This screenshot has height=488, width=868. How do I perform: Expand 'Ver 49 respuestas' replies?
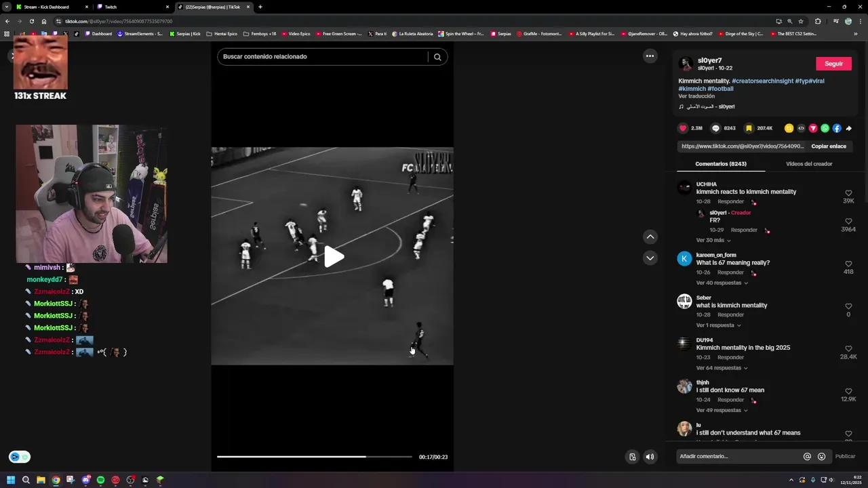coord(722,410)
